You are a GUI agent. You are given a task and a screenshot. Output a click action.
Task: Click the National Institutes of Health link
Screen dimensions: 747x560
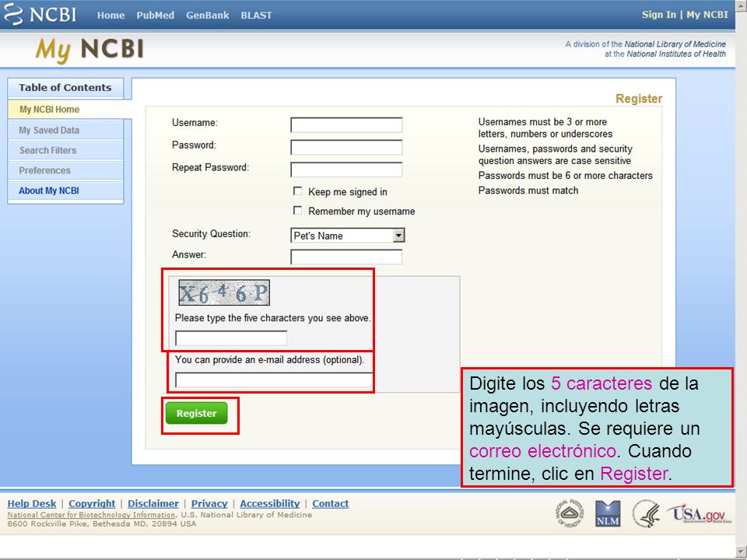(676, 54)
